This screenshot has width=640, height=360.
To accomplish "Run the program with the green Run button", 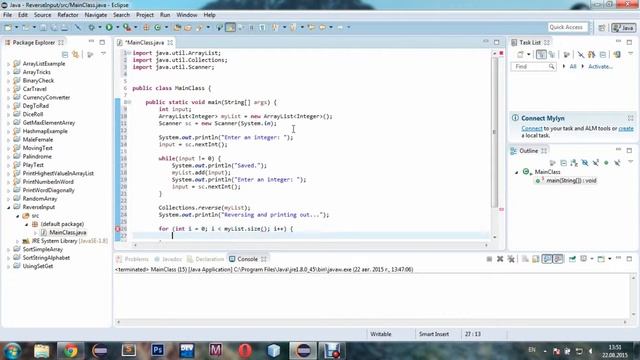I will coord(109,27).
